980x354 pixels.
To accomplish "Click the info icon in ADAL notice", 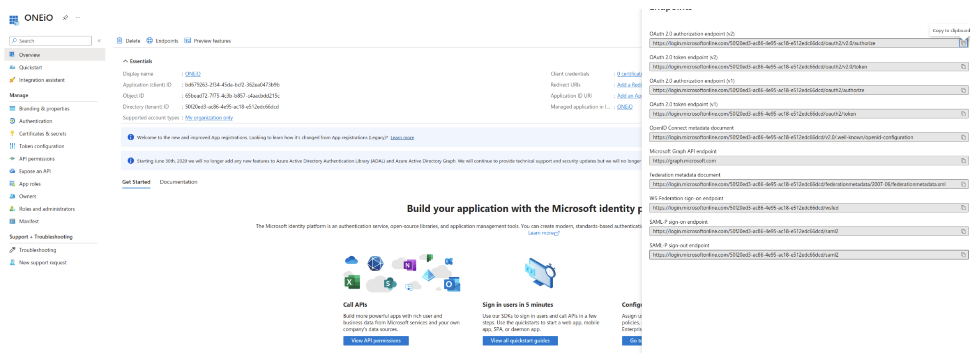I will [131, 161].
